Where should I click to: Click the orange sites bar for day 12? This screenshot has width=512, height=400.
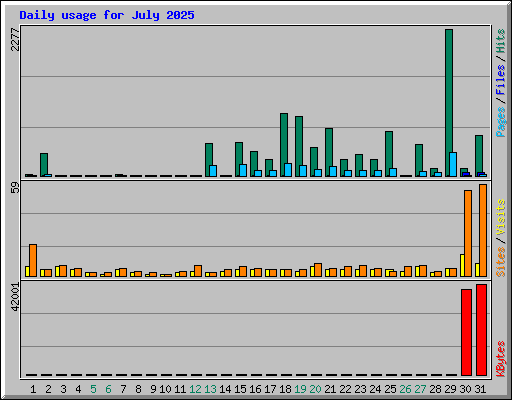click(x=198, y=271)
